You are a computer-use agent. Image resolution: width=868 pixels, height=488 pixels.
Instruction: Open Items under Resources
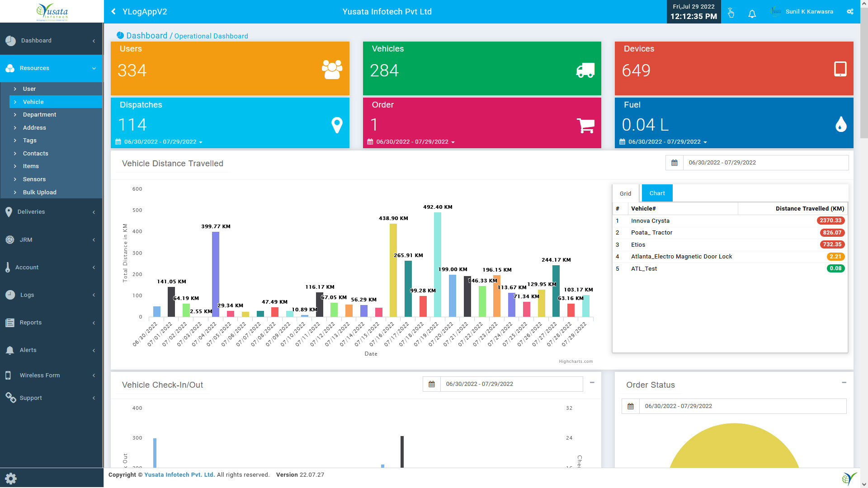tap(31, 166)
